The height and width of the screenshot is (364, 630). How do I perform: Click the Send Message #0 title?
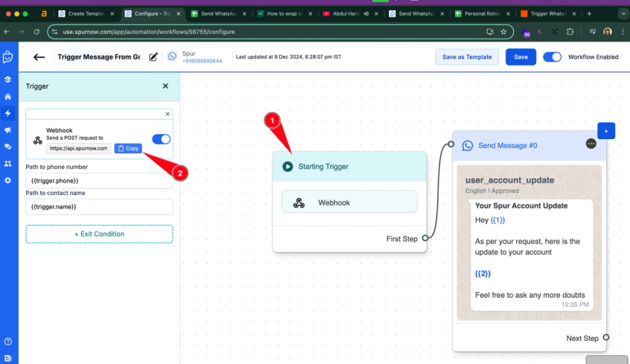[x=507, y=145]
